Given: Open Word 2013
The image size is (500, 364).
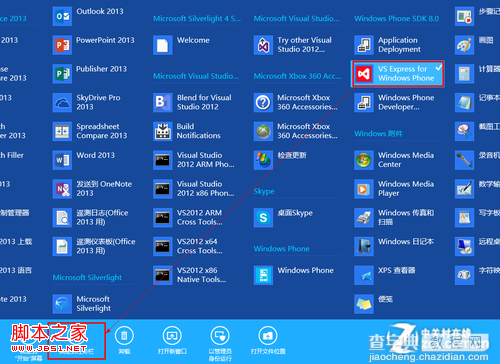Looking at the screenshot, I should pyautogui.click(x=84, y=160).
